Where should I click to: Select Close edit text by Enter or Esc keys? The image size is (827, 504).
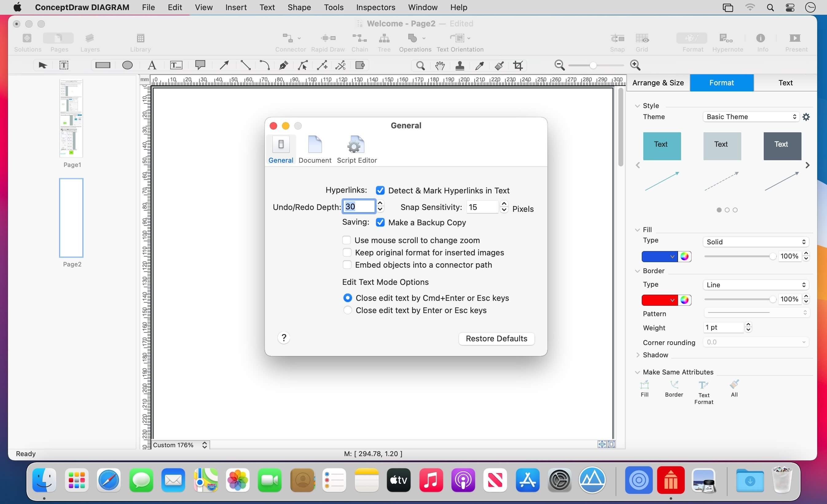coord(348,310)
